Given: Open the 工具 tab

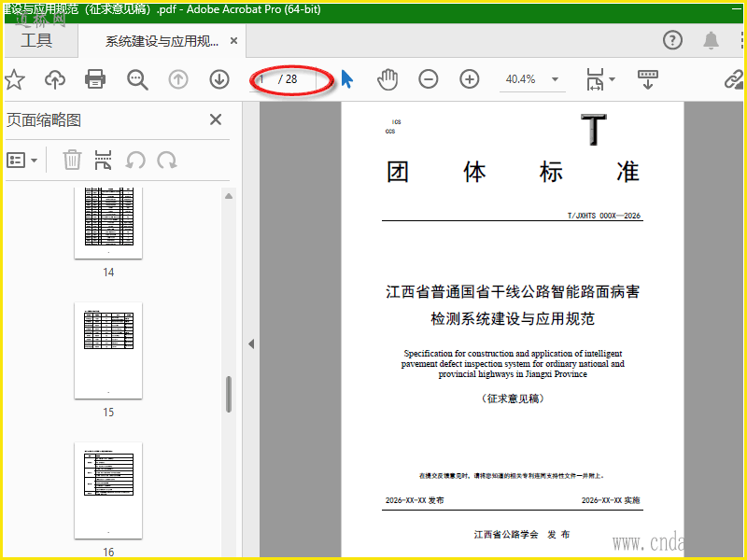Looking at the screenshot, I should pos(36,40).
